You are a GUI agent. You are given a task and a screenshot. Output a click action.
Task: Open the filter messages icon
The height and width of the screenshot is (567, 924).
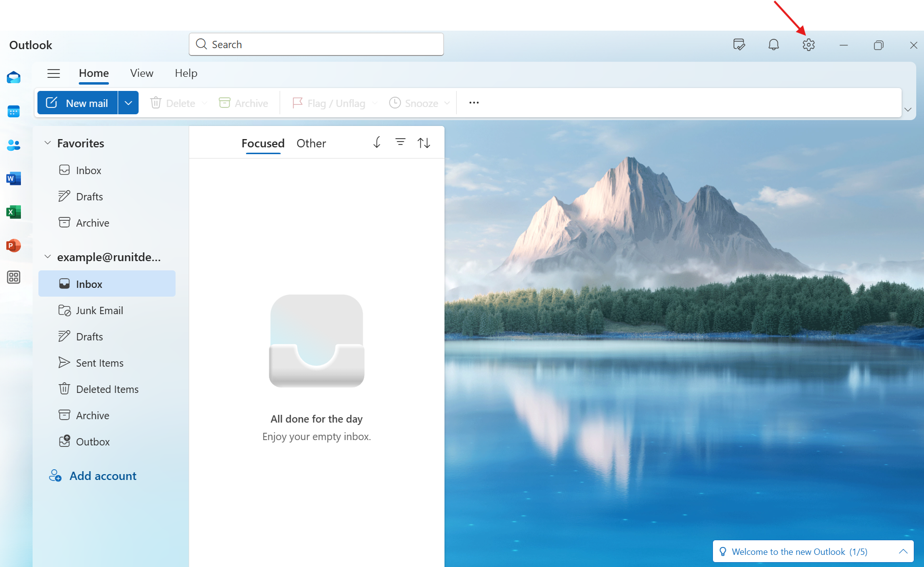click(400, 142)
